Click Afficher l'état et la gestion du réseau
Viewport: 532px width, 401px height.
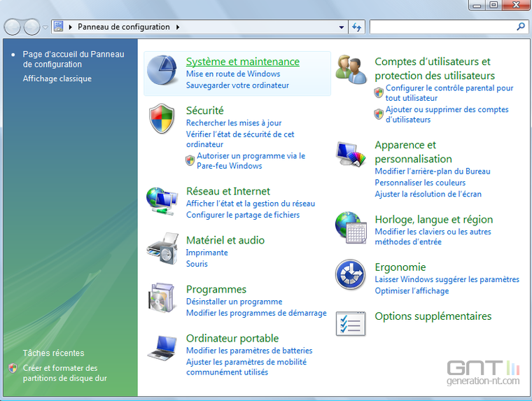(x=251, y=204)
